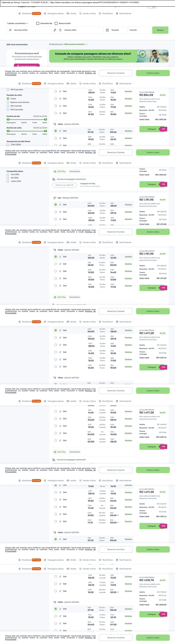Click Gol airline icon on 02:20 to 08:10 flight

[x=60, y=419]
